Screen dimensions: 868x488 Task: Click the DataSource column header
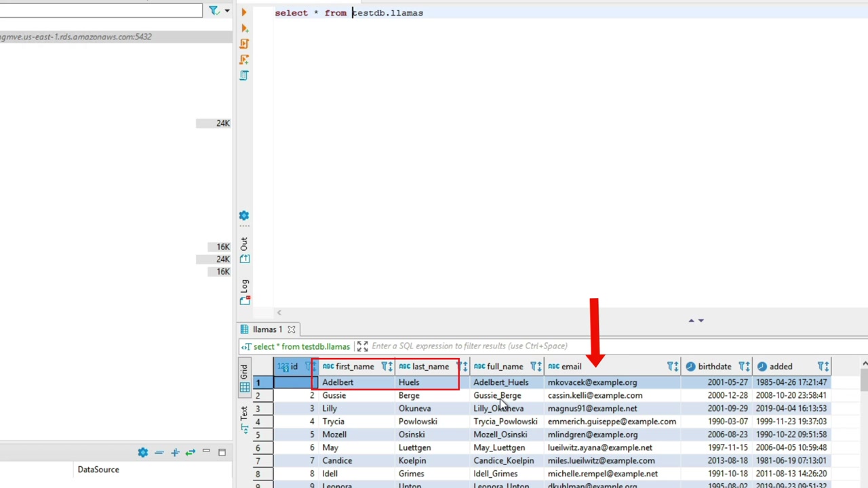[98, 470]
